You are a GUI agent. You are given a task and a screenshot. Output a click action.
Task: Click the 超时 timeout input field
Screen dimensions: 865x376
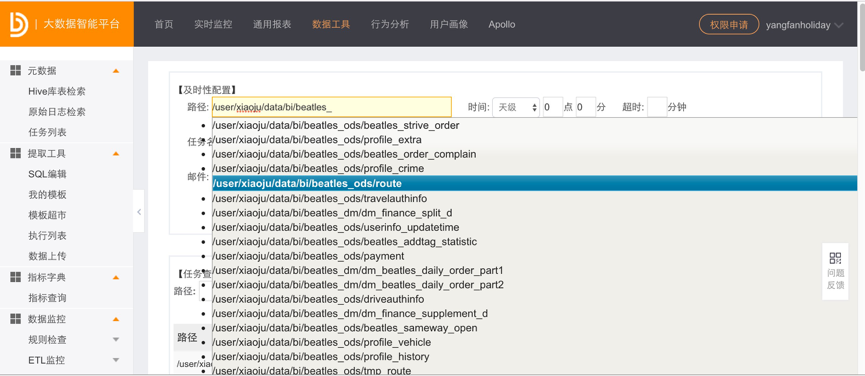(657, 107)
